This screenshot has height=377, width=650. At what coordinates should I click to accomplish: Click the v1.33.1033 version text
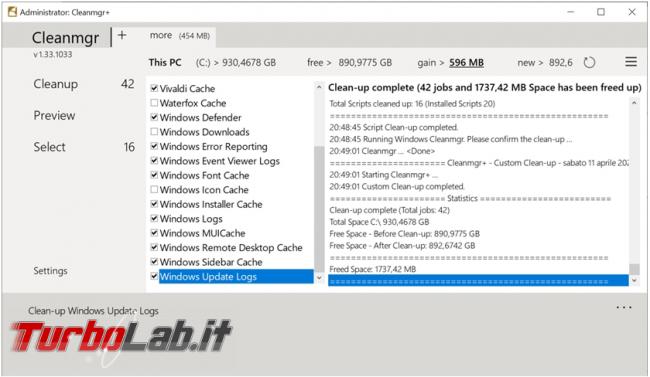(53, 54)
